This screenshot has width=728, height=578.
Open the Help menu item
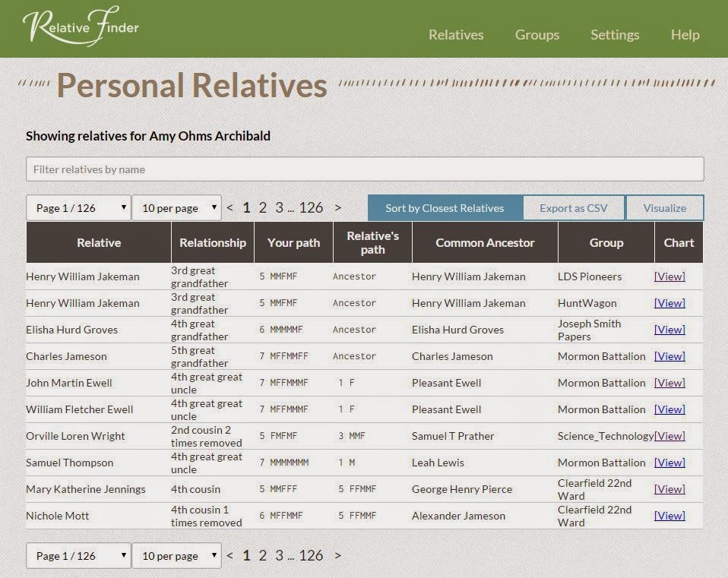click(684, 34)
